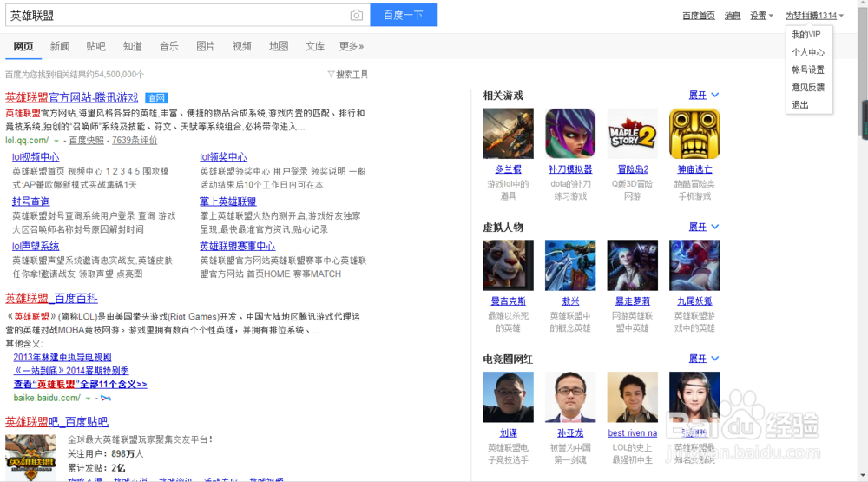
Task: Open the 视频 tab
Action: point(242,46)
